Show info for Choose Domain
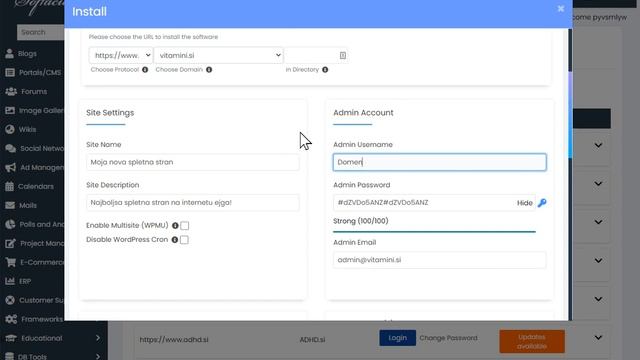 (209, 70)
